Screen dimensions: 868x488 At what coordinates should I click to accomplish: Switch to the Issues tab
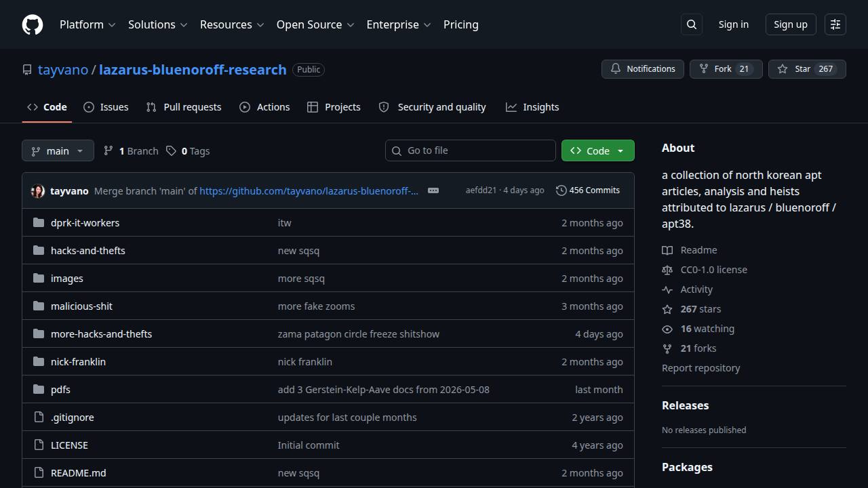pyautogui.click(x=106, y=107)
